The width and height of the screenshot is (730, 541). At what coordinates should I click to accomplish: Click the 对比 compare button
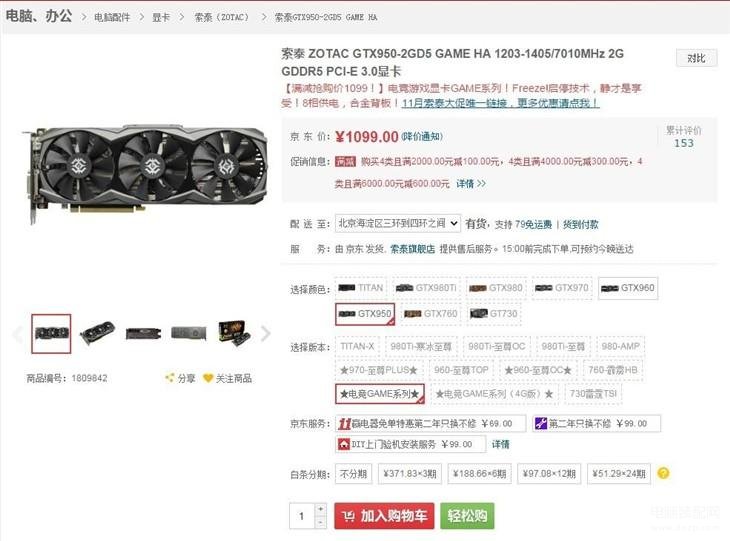(x=696, y=58)
